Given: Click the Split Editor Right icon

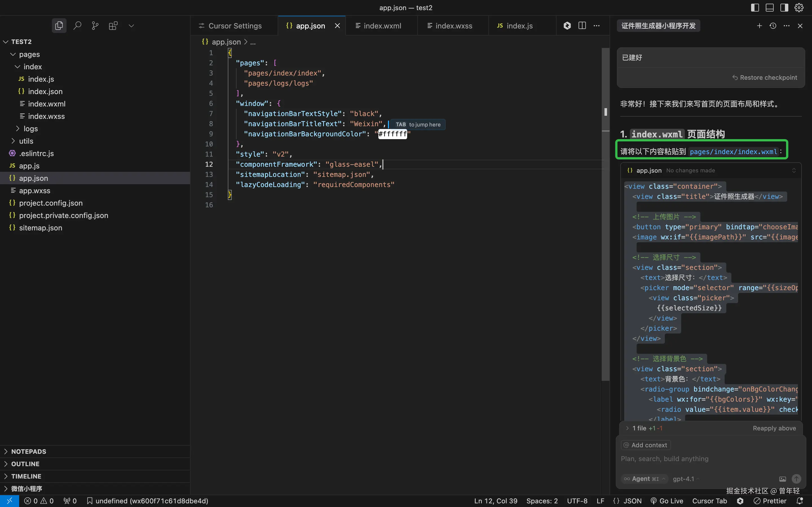Looking at the screenshot, I should click(582, 25).
